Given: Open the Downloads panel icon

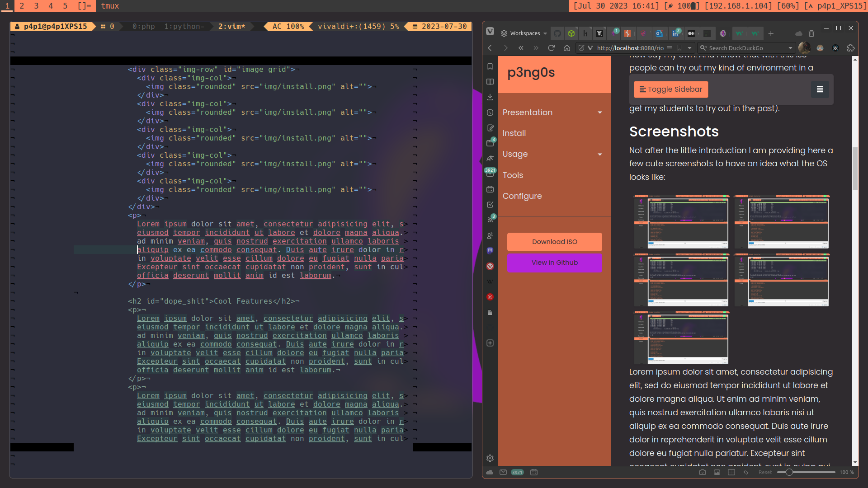Looking at the screenshot, I should [490, 97].
